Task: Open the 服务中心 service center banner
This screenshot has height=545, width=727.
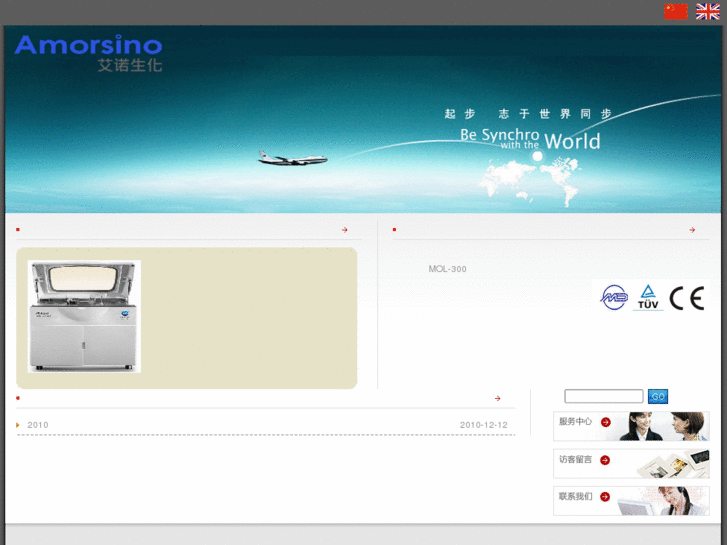Action: [631, 426]
